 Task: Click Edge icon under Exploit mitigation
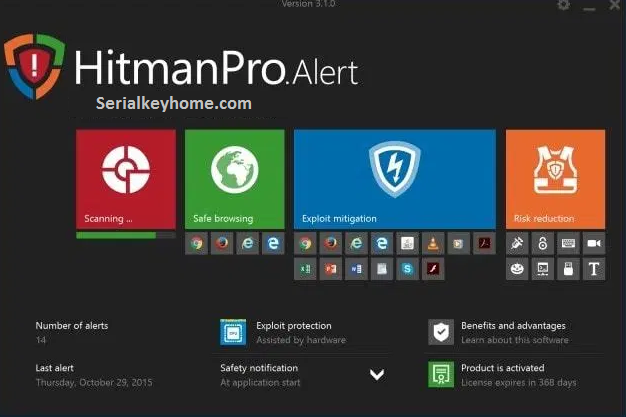[x=382, y=243]
